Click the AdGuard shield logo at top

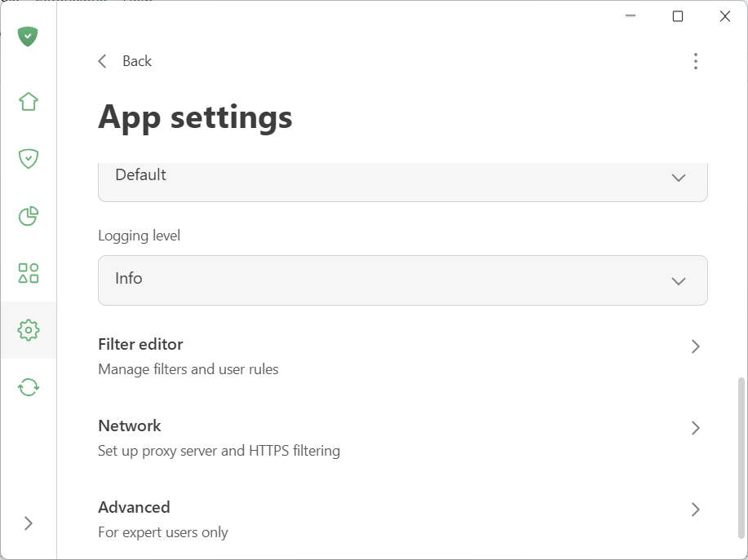pos(27,37)
